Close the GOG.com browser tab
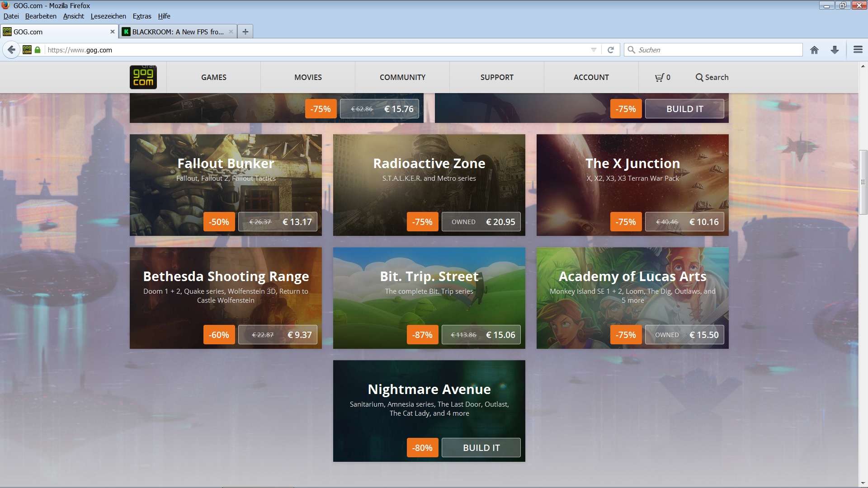The width and height of the screenshot is (868, 488). (112, 32)
